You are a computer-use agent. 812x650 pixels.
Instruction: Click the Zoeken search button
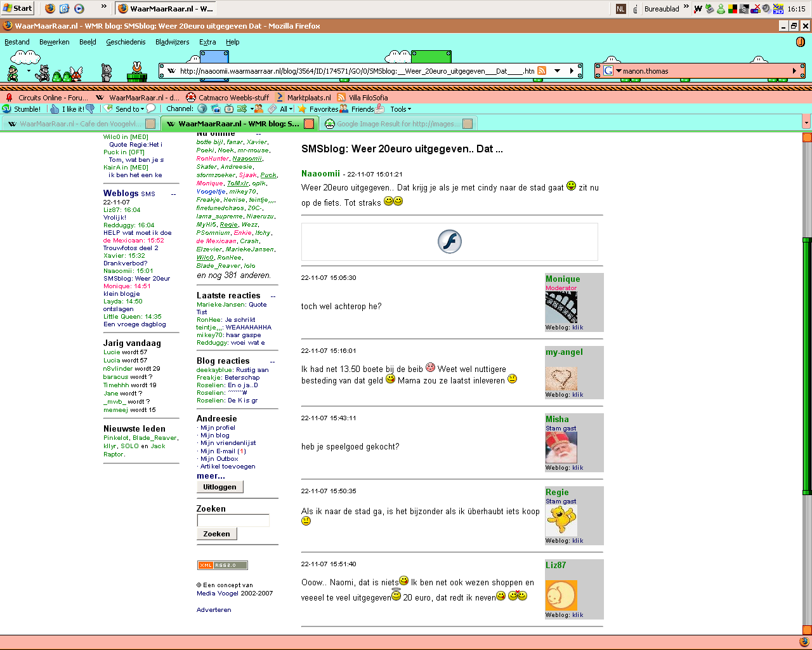point(216,534)
